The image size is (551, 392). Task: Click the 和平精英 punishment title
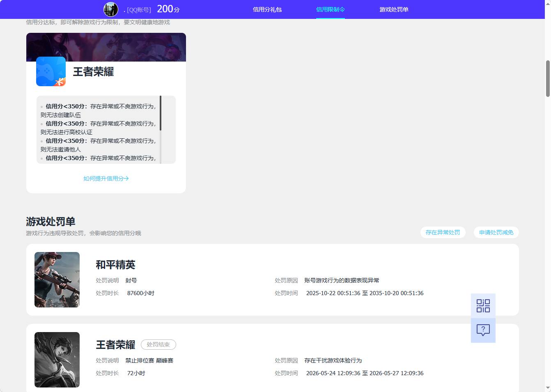[116, 265]
